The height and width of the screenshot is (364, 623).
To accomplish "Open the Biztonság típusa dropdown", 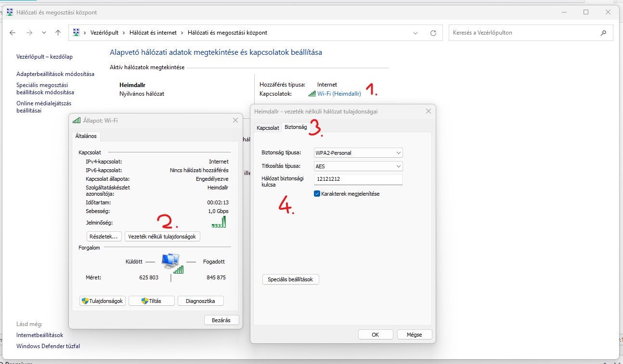I will (x=358, y=153).
